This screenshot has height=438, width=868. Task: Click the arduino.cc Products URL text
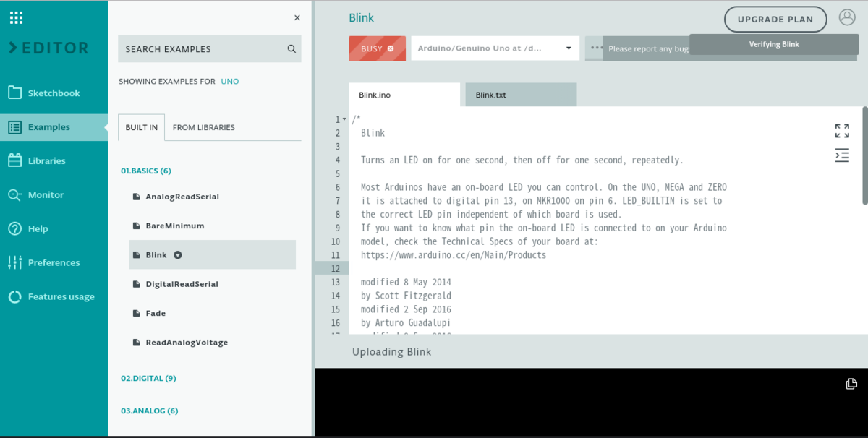(x=454, y=255)
